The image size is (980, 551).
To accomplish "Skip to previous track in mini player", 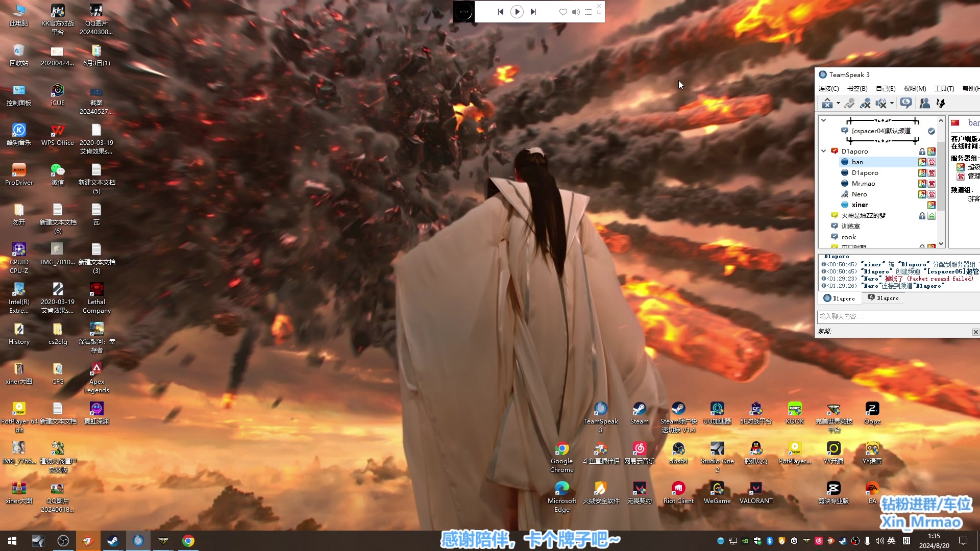I will point(500,12).
